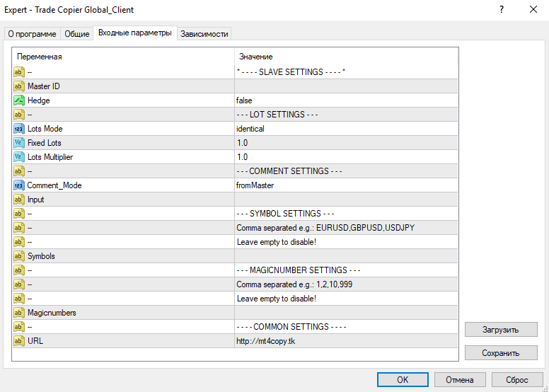
Task: Click the empty Master ID value field
Action: (346, 86)
